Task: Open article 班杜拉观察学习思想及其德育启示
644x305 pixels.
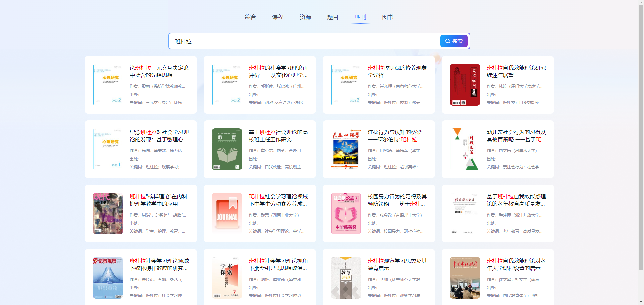Action: point(397,264)
